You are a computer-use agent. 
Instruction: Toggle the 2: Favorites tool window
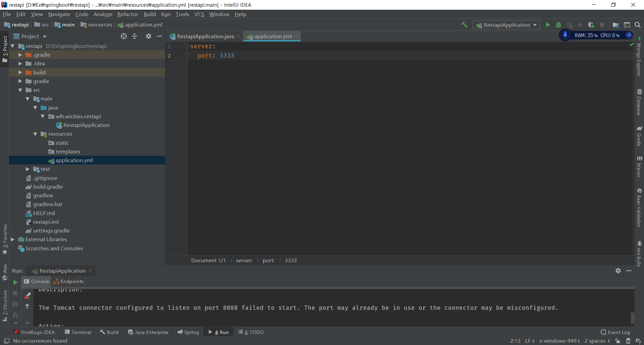pos(5,239)
